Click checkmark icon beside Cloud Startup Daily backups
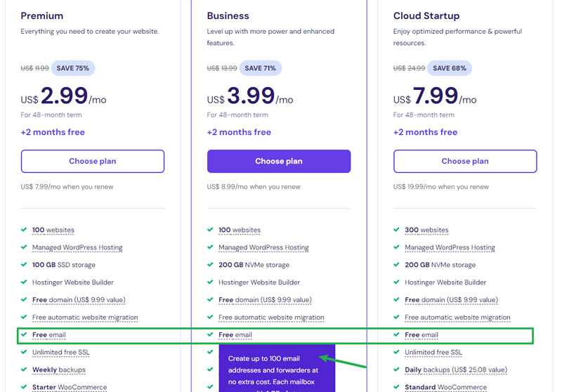Image resolution: width=562 pixels, height=392 pixels. [x=396, y=370]
